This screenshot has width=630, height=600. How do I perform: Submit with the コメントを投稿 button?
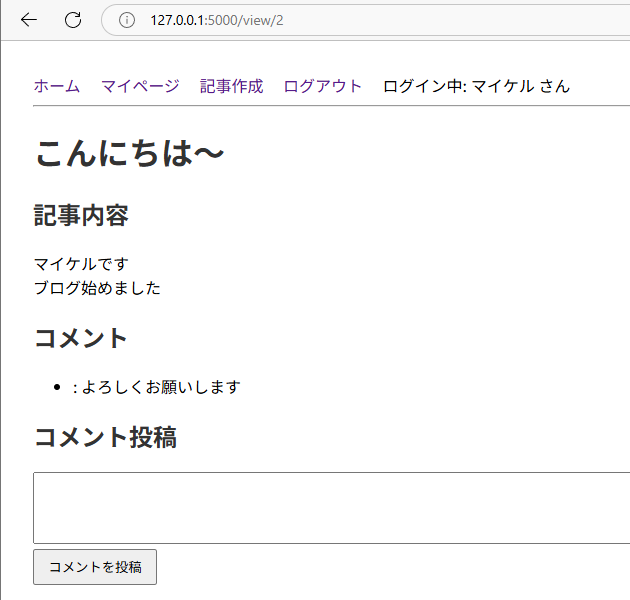(x=95, y=567)
